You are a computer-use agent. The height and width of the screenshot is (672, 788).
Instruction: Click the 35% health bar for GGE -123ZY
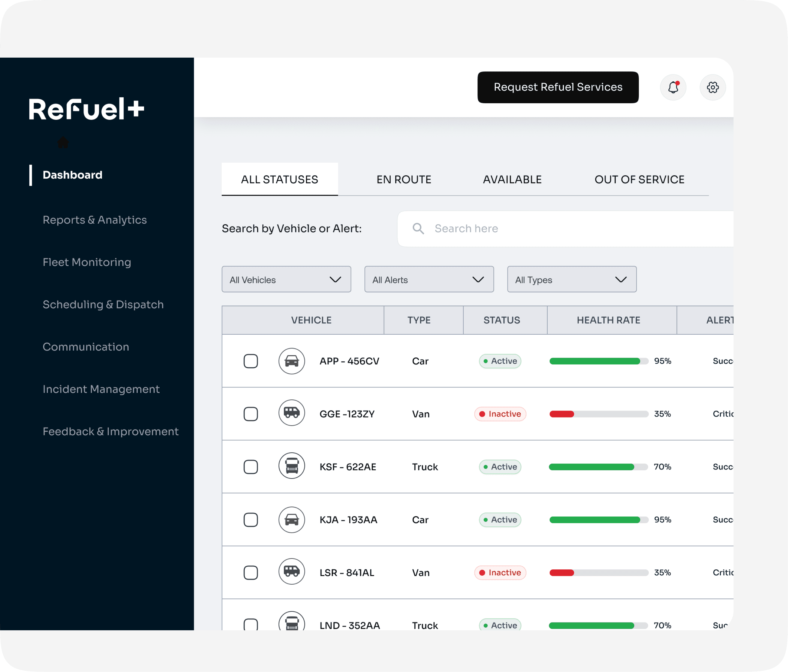(x=599, y=414)
